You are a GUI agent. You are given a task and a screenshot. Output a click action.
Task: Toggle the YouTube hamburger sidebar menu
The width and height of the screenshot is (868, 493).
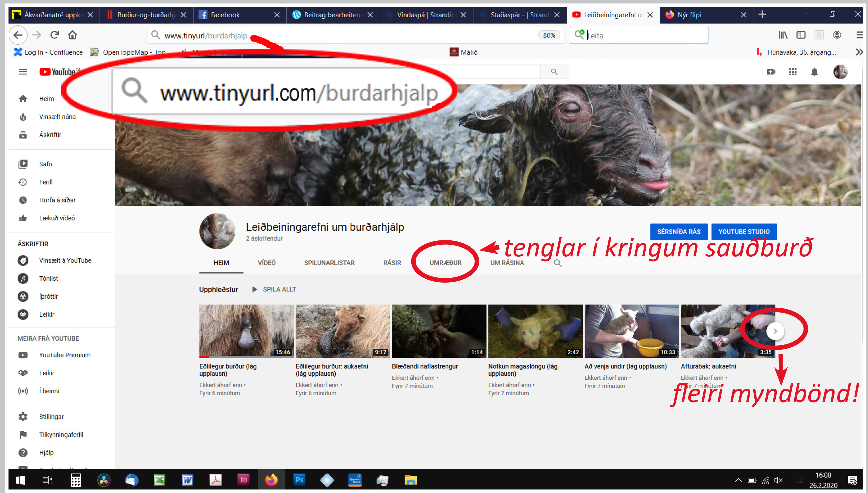tap(23, 72)
